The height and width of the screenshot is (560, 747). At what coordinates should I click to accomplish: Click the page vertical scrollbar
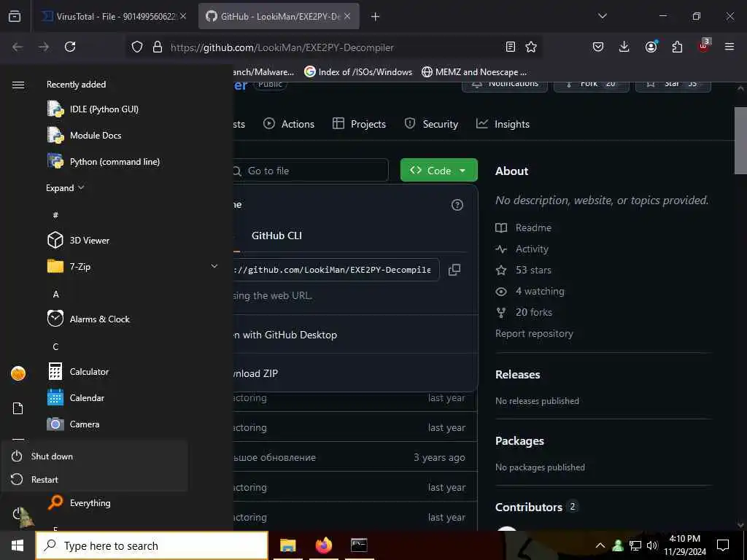coord(740,141)
